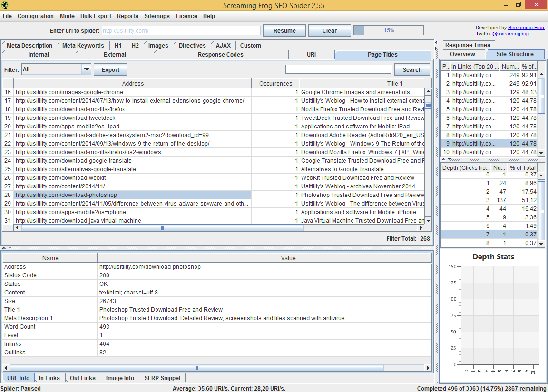Switch to the Directives tab

(192, 45)
